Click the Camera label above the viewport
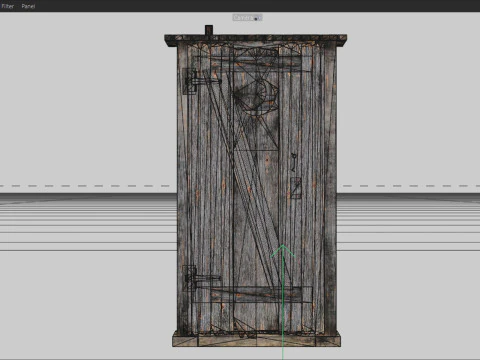Screen dimensions: 480x360 click(247, 17)
